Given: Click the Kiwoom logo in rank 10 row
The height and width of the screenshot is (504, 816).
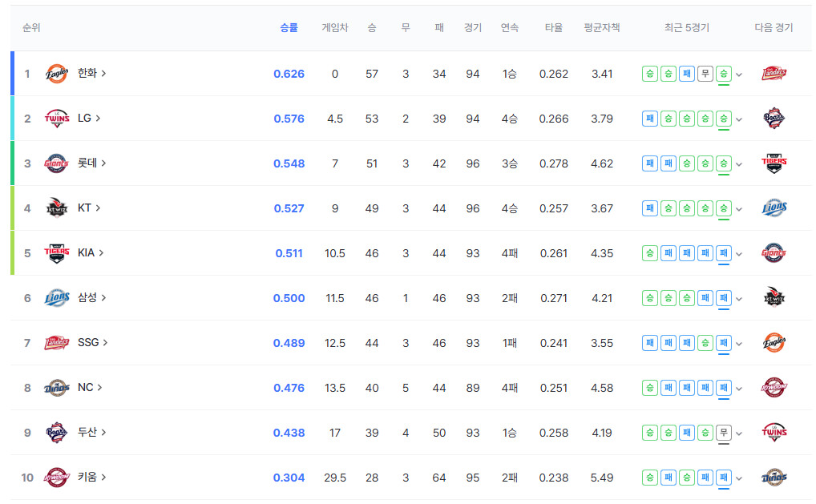Looking at the screenshot, I should click(x=57, y=478).
